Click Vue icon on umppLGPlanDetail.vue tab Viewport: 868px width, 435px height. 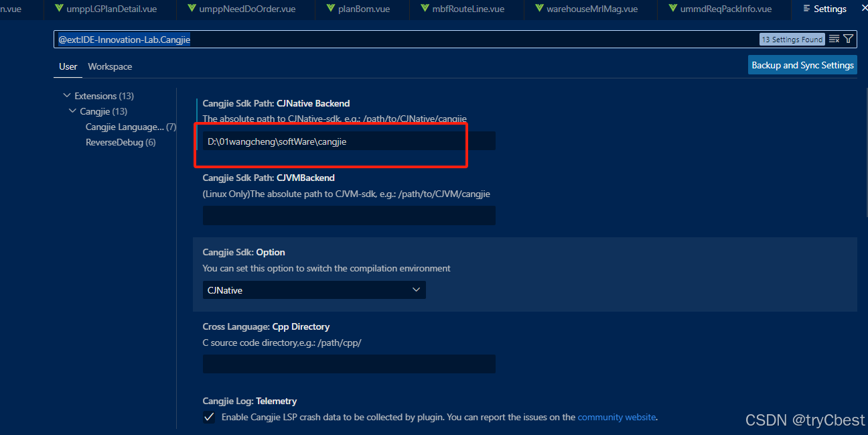(x=60, y=9)
